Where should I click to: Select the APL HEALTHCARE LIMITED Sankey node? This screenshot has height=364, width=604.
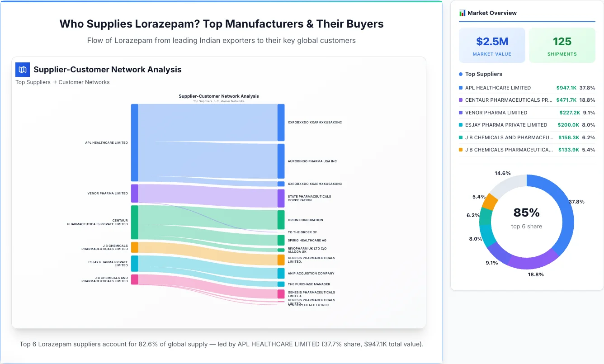133,142
